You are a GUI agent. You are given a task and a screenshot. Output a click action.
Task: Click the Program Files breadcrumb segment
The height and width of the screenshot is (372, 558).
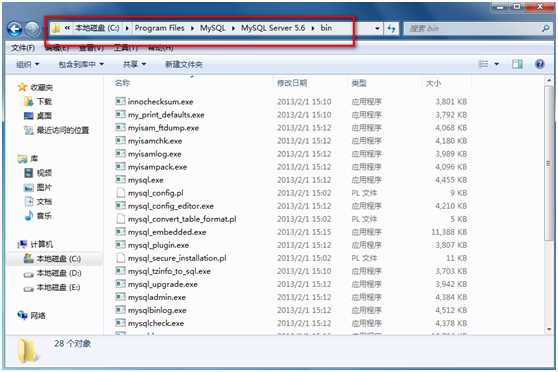tap(159, 28)
